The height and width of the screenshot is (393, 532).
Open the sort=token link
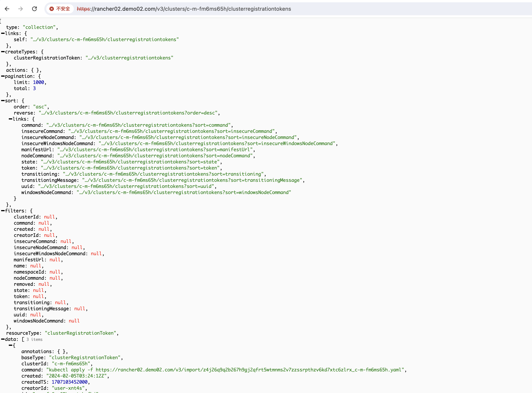pos(130,168)
